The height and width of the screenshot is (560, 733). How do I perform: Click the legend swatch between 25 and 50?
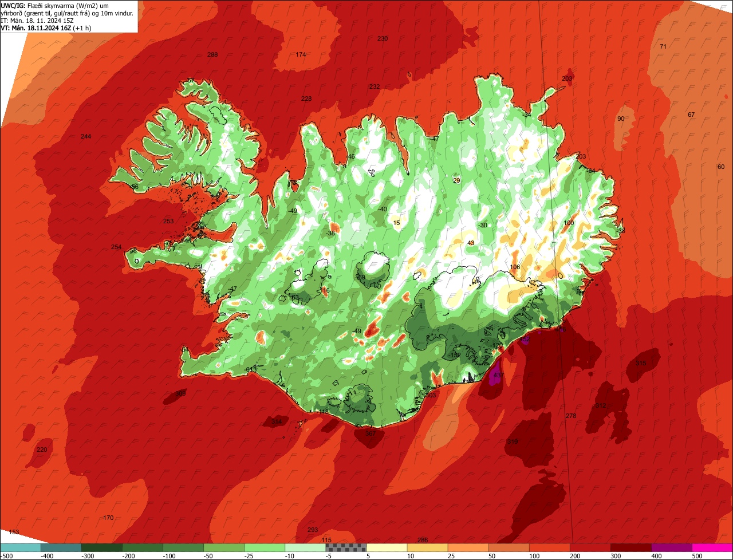click(468, 547)
